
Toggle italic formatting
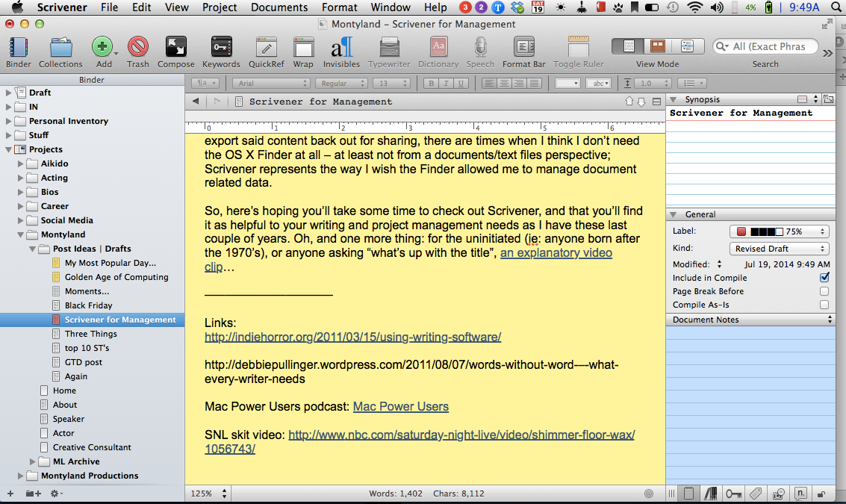(445, 83)
